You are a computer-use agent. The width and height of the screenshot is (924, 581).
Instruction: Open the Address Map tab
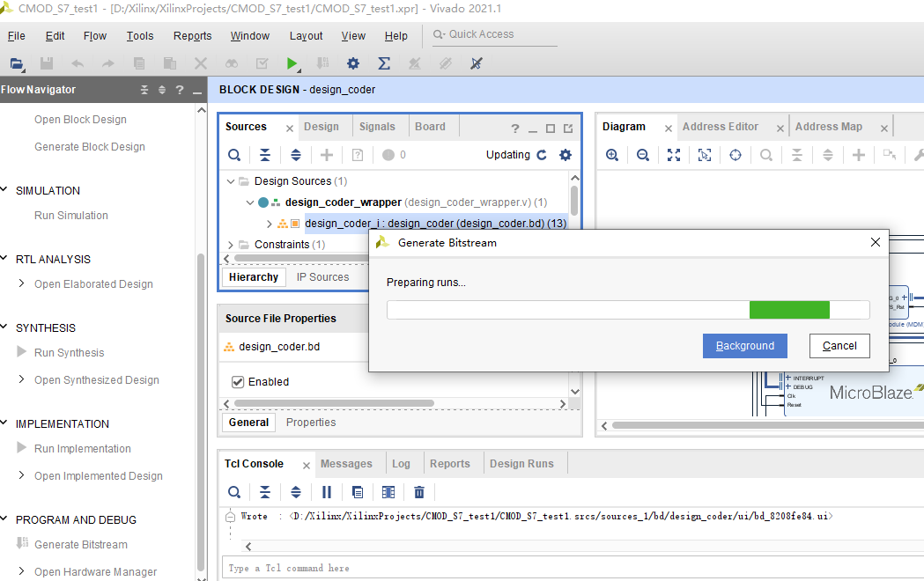[x=829, y=127]
